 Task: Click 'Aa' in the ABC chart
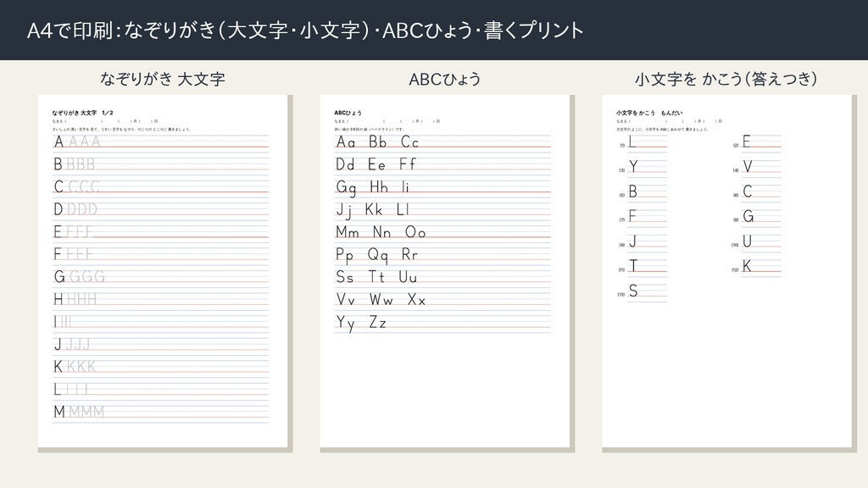tap(346, 142)
